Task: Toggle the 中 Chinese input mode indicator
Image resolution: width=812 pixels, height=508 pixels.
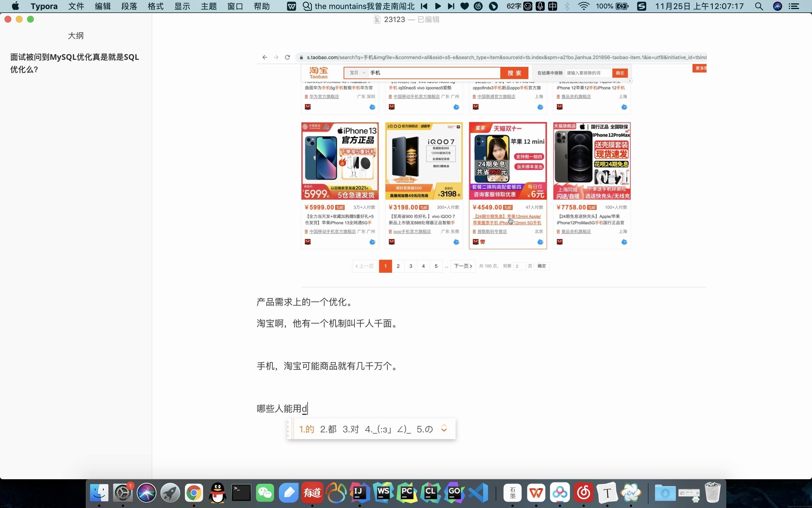Action: click(553, 6)
